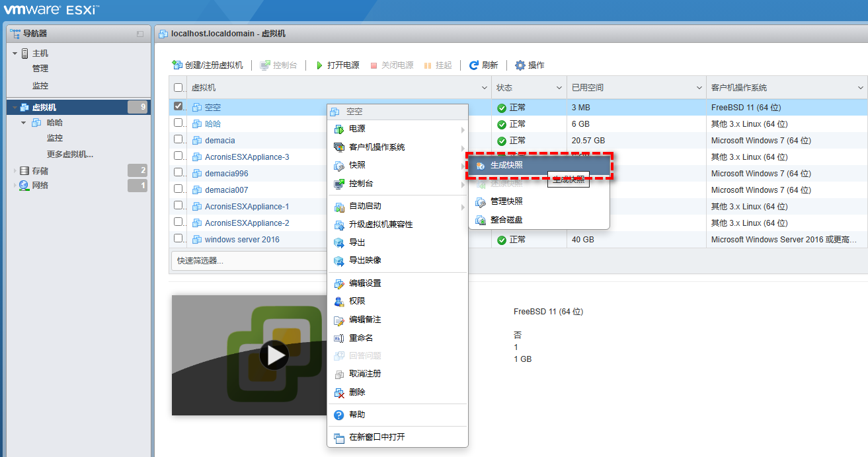Select the 快照 entry in the main context menu
Viewport: 868px width, 457px height.
pyautogui.click(x=397, y=165)
